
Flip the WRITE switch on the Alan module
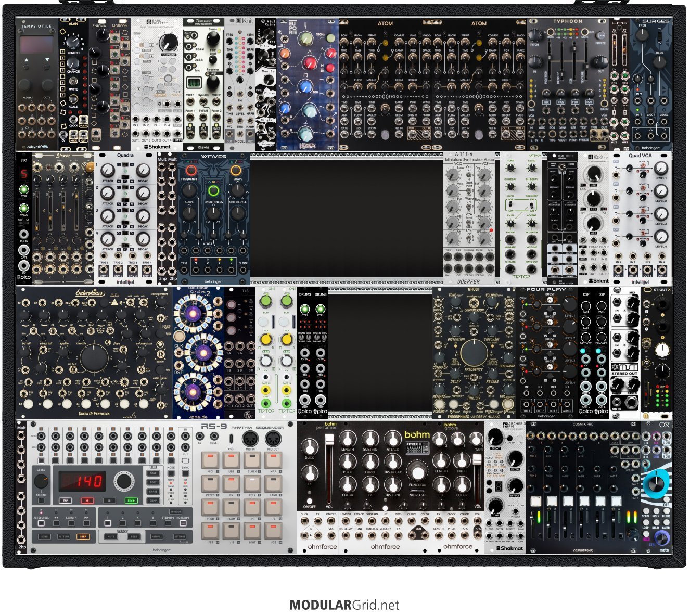click(73, 82)
